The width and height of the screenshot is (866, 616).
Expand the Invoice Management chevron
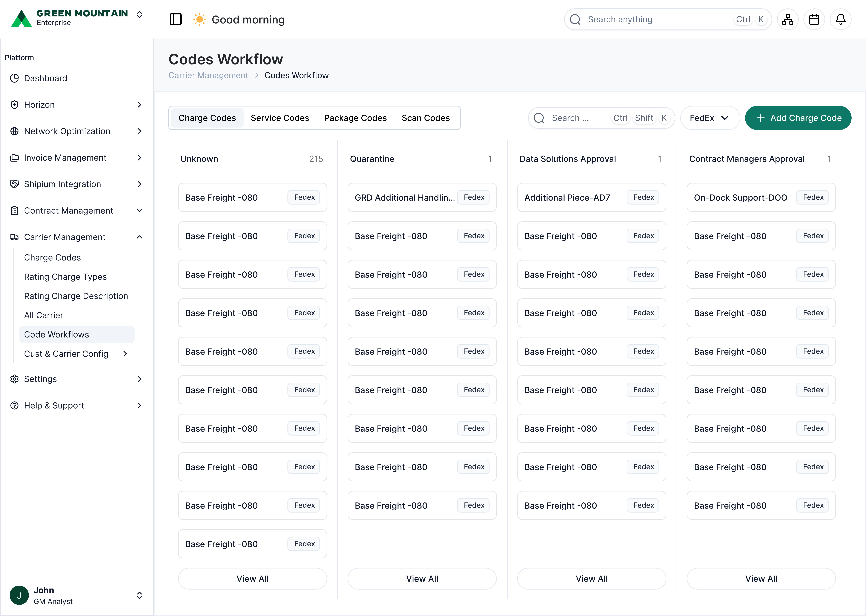click(140, 158)
